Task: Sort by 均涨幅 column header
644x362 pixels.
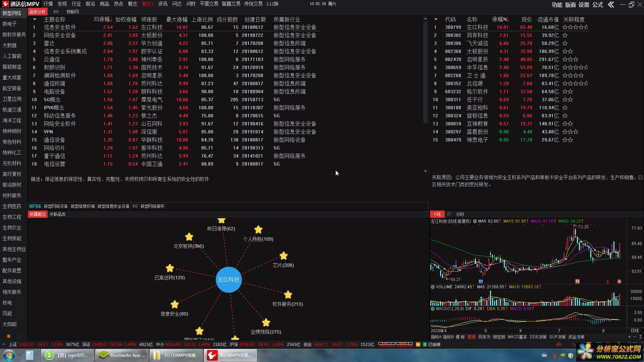Action: pos(103,19)
